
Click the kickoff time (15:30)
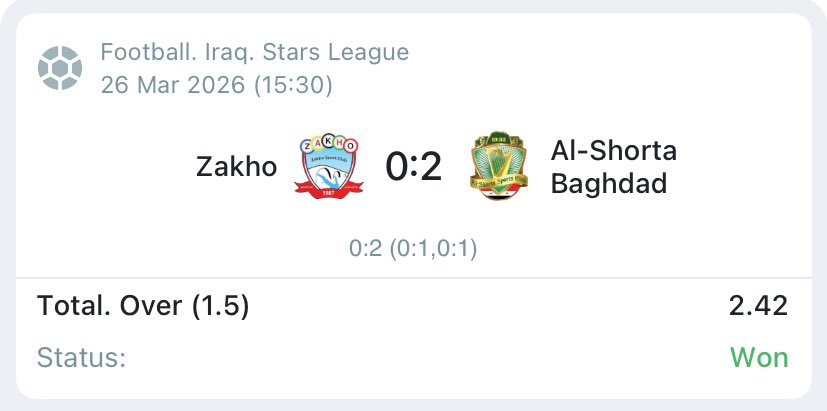295,85
